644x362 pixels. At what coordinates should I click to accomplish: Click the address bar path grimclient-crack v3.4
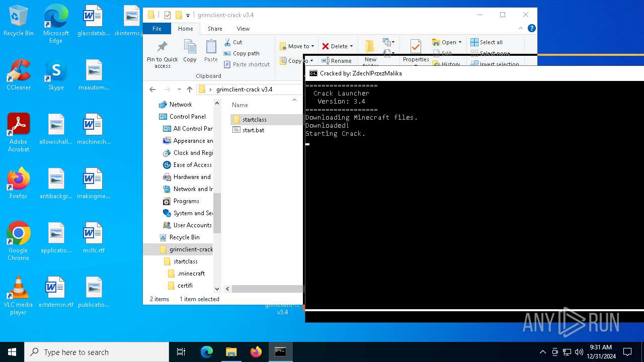[244, 89]
